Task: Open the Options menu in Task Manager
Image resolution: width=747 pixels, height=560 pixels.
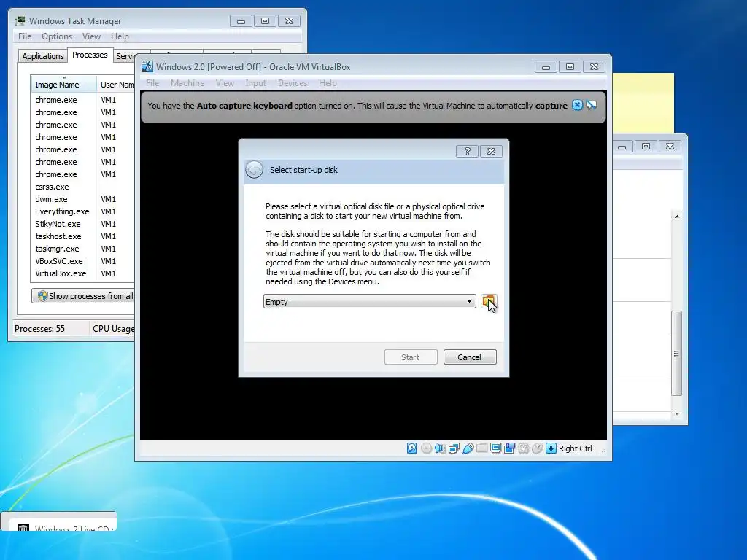Action: click(x=57, y=36)
